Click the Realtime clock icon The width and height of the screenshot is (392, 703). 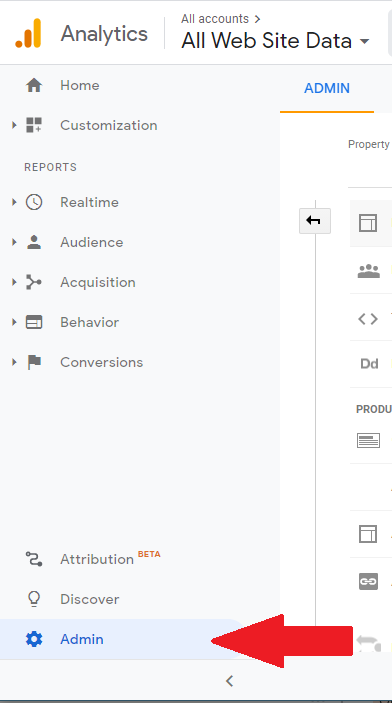(x=34, y=202)
